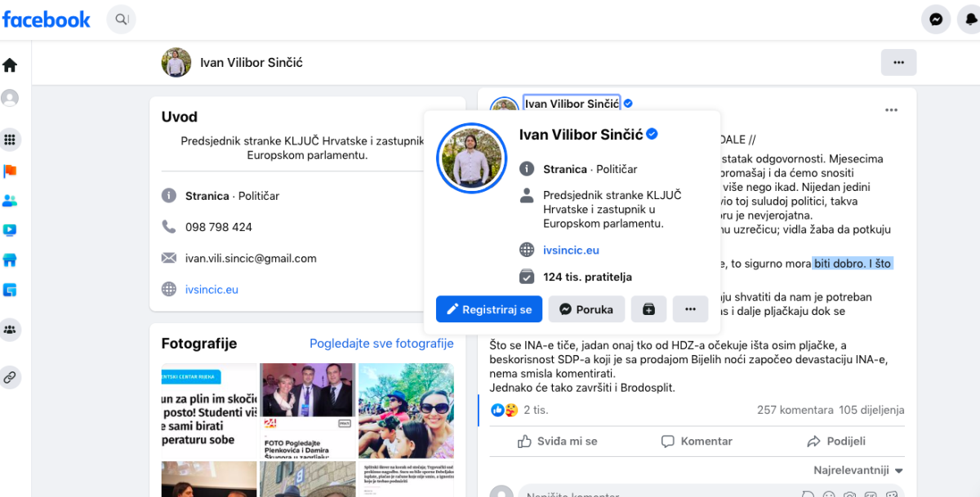Open Groups icon in left sidebar
This screenshot has width=980, height=497.
point(10,330)
